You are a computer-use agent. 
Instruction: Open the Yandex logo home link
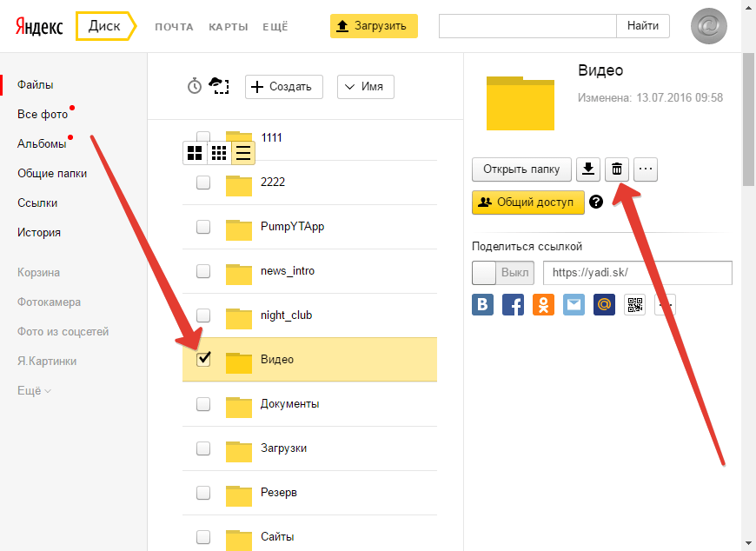click(39, 27)
